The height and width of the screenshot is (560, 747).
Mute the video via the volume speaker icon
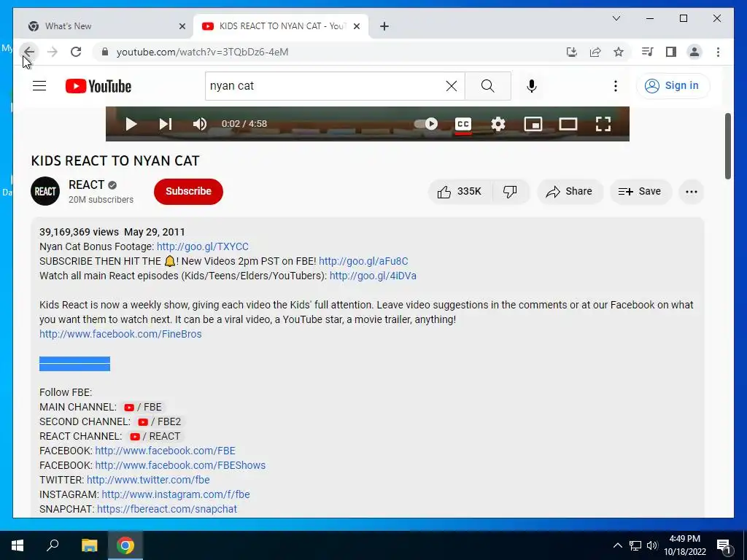[x=200, y=124]
